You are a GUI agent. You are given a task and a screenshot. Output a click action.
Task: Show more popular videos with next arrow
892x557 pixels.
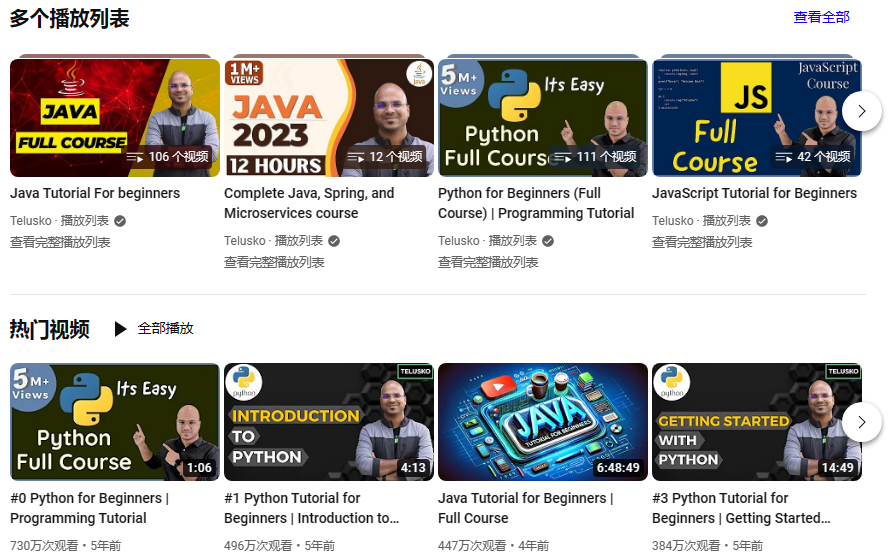pos(862,423)
